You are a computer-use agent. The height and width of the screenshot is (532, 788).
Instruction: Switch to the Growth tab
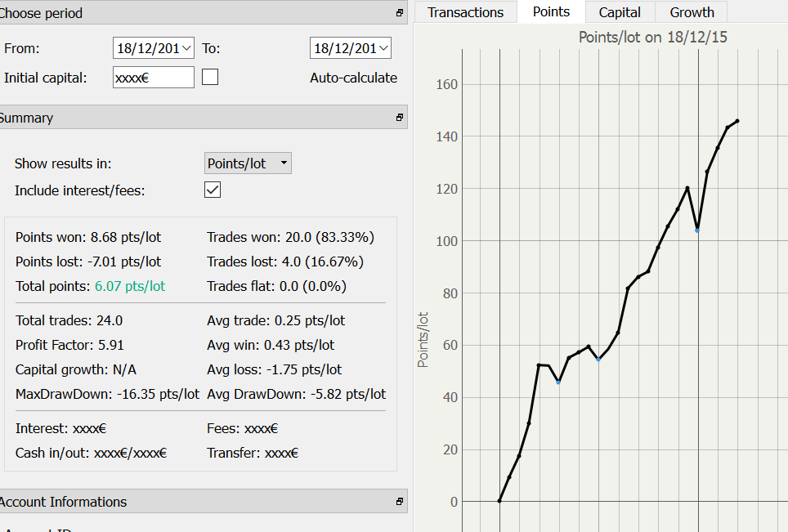[692, 12]
